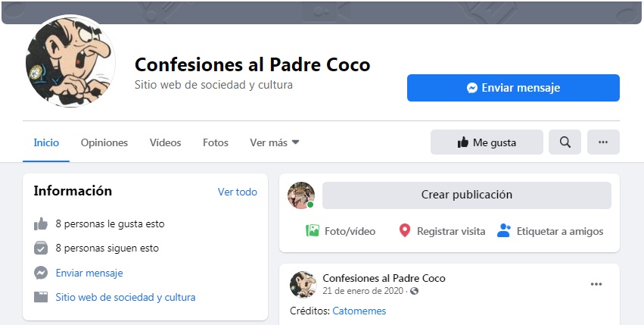Viewport: 644px width, 325px height.
Task: Open Confesiones al Padre Coco post author link
Action: coord(384,279)
